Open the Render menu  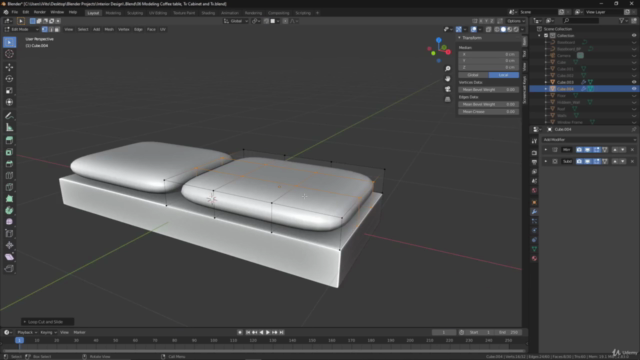tap(40, 12)
